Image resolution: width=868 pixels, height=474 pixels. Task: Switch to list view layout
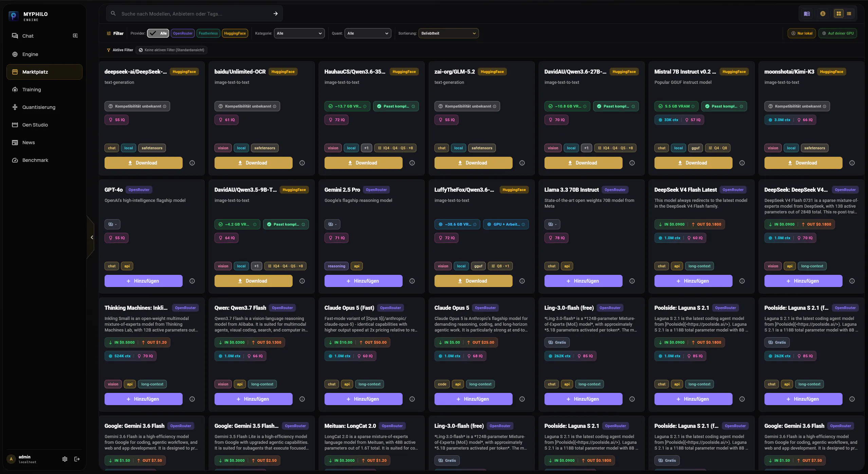click(849, 14)
